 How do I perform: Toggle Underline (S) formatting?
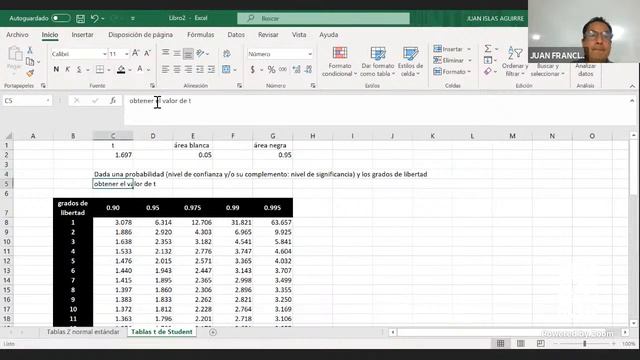pyautogui.click(x=79, y=69)
